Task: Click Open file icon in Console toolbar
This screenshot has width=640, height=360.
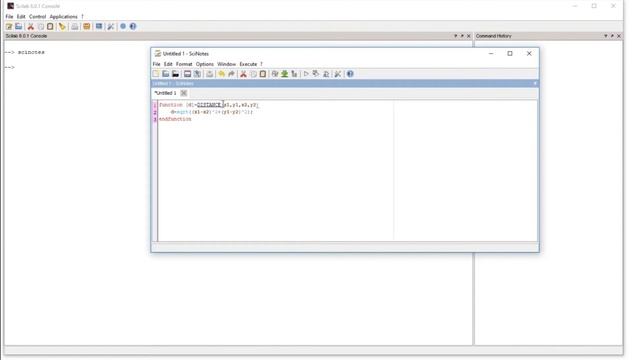Action: [19, 27]
